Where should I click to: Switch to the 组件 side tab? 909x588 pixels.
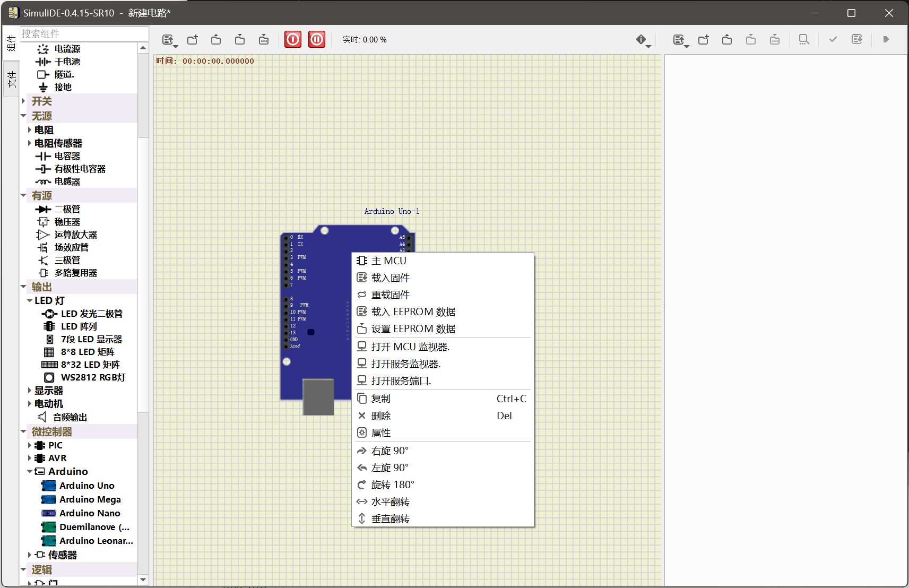click(x=11, y=44)
